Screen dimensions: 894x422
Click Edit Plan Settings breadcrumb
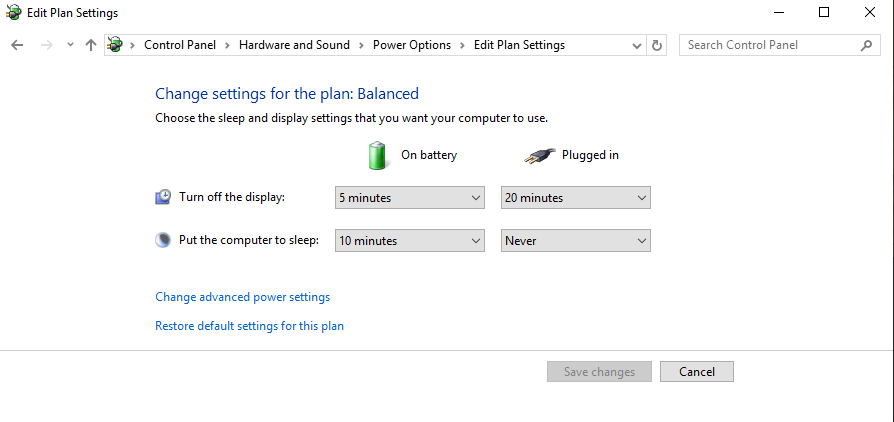[519, 45]
